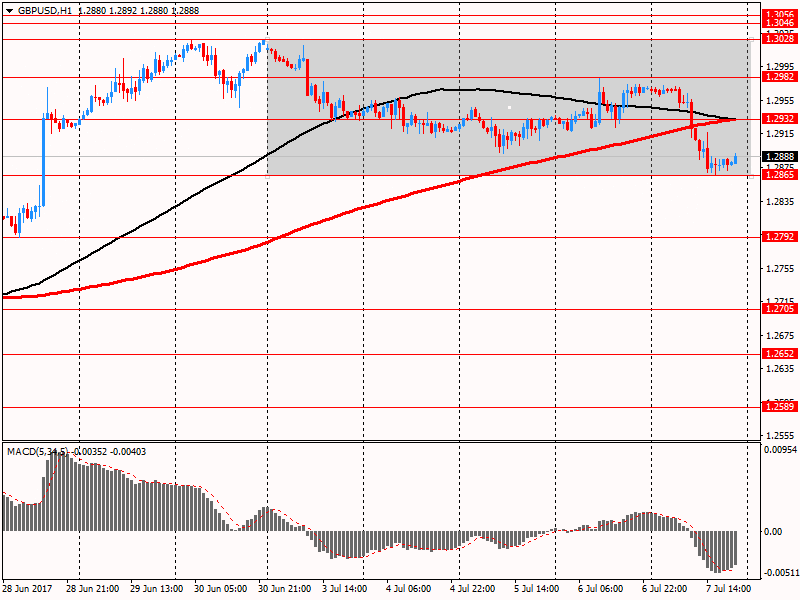Screen dimensions: 800x600
Task: Click the 30 Jun 21:00 time axis label
Action: click(x=285, y=588)
